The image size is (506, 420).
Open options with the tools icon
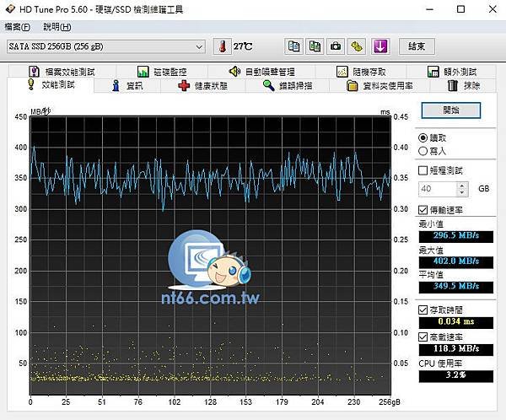tap(357, 46)
